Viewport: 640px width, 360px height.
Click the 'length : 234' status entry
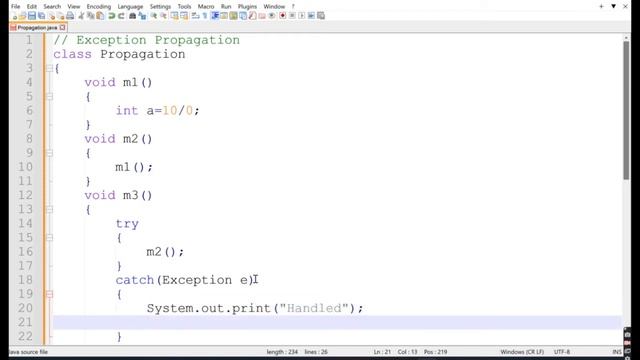(282, 351)
